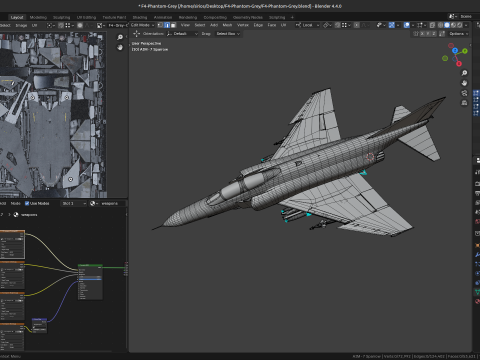Toggle proportional editing in 3D viewport
Screen dimensions: 480x360
point(356,25)
